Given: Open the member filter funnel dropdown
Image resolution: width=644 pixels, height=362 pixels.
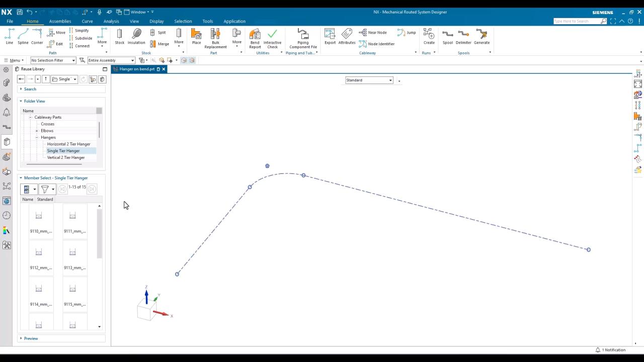Looking at the screenshot, I should click(x=47, y=189).
